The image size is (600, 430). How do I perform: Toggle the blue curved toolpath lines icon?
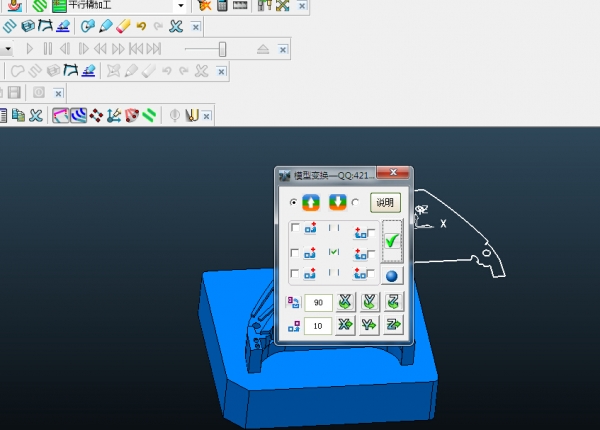pyautogui.click(x=78, y=115)
